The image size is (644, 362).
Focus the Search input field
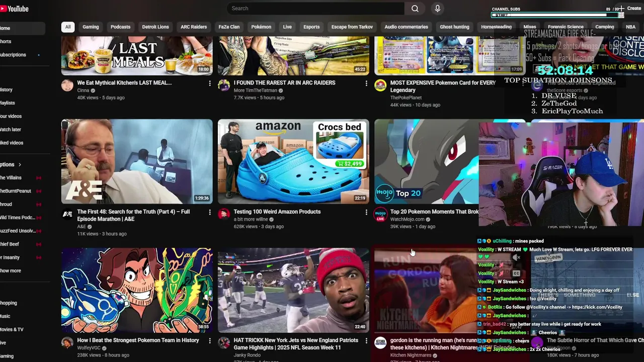click(315, 9)
